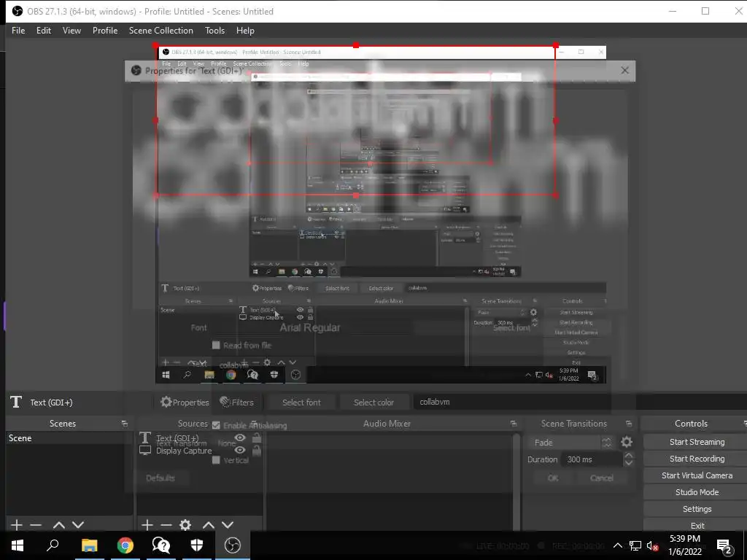The height and width of the screenshot is (560, 747).
Task: Click Start Virtual Camera
Action: (697, 475)
